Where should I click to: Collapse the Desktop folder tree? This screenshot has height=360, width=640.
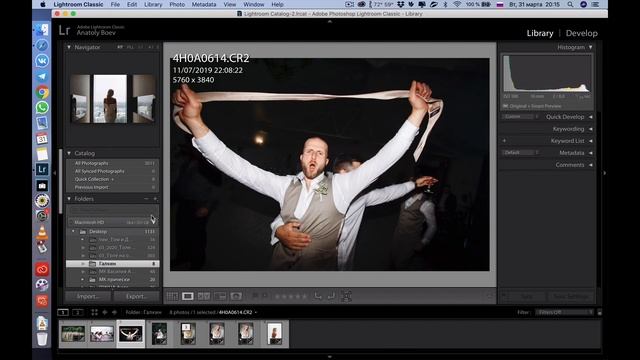[x=73, y=231]
